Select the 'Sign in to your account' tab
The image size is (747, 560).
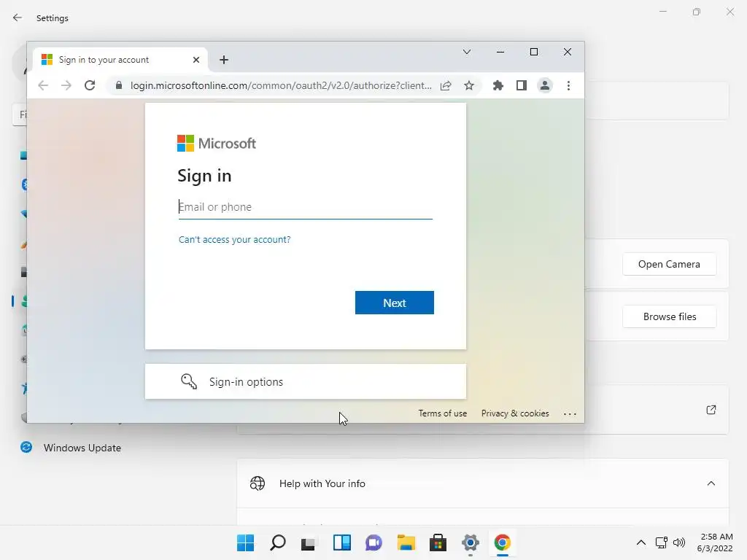pyautogui.click(x=120, y=60)
